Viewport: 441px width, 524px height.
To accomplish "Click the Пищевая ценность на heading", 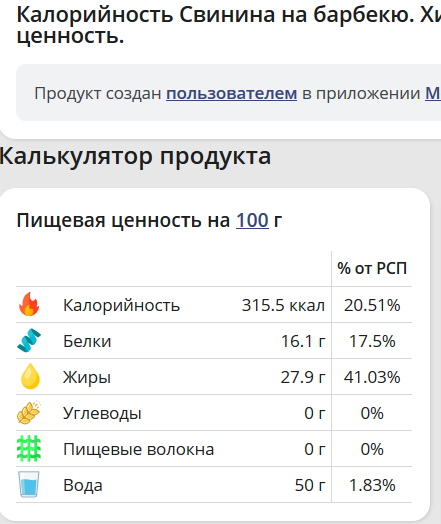I will 123,220.
